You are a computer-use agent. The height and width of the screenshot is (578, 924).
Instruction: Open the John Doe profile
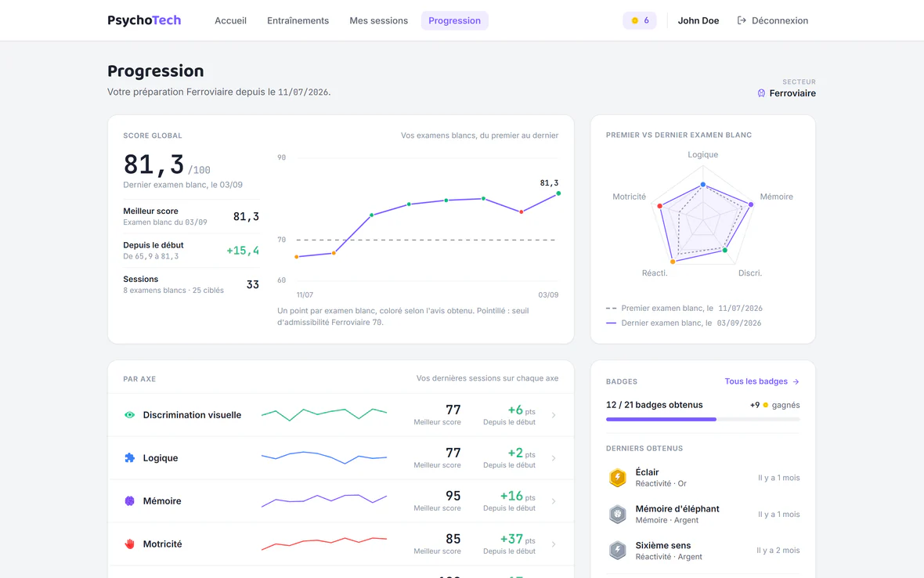698,20
